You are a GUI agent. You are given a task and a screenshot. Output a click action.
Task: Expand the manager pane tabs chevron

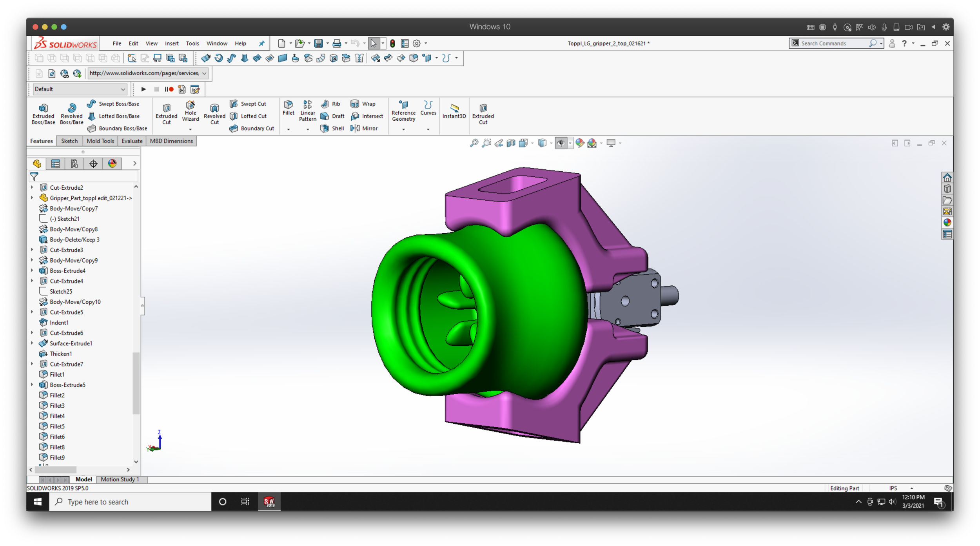tap(134, 163)
